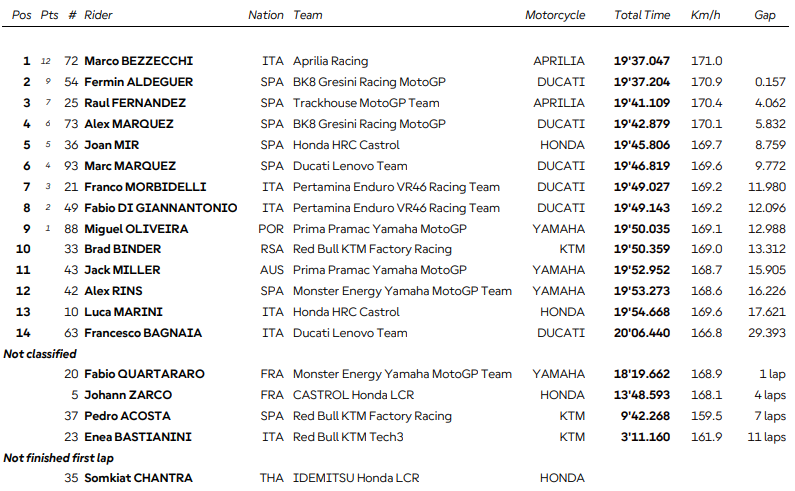Image resolution: width=795 pixels, height=491 pixels.
Task: Click rider name Fermin ALDEGUER
Action: (x=139, y=82)
